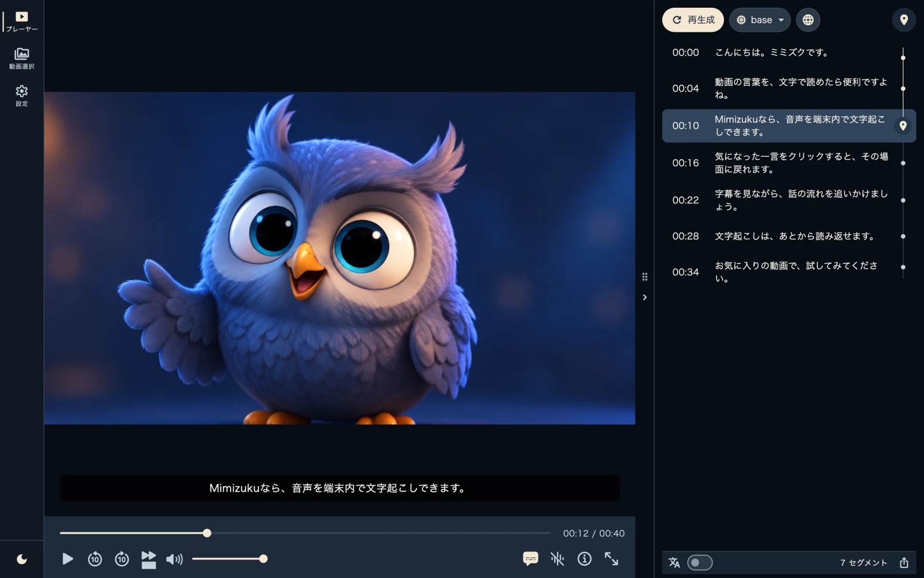
Task: Skip forward 10 seconds button
Action: tap(122, 558)
